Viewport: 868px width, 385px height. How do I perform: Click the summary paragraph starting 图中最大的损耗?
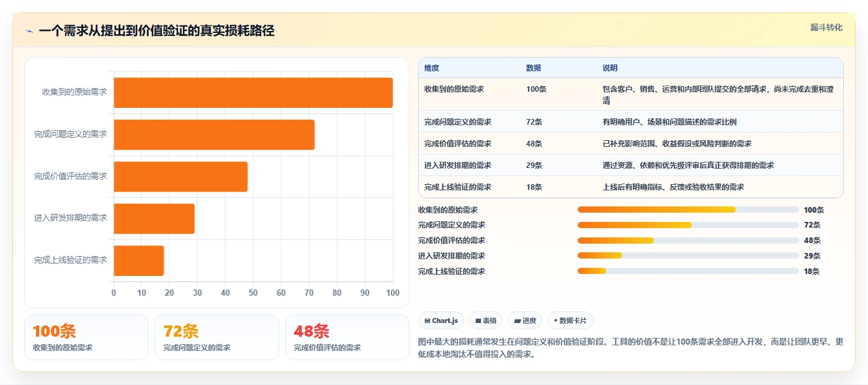pyautogui.click(x=631, y=348)
